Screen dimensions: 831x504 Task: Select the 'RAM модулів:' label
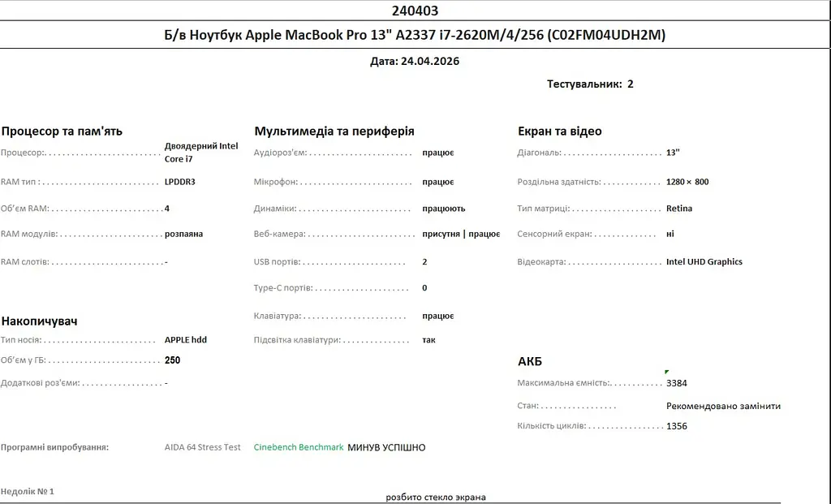coord(29,234)
